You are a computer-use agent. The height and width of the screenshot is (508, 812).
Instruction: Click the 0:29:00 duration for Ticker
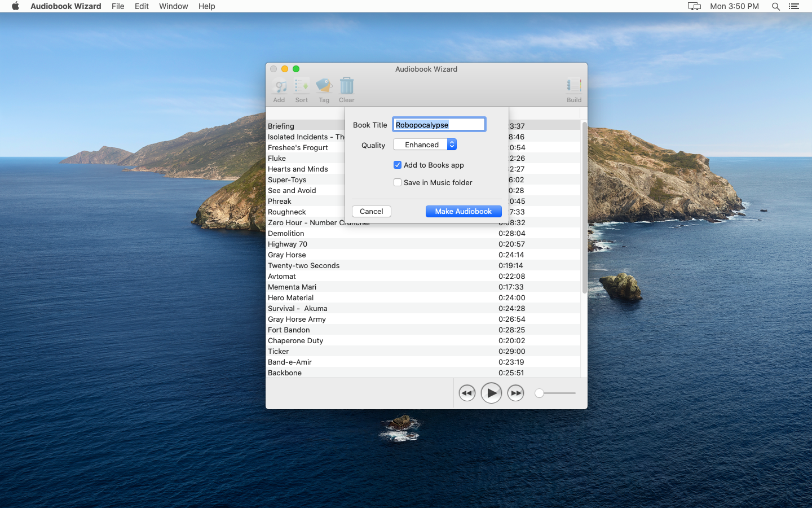[x=511, y=351]
